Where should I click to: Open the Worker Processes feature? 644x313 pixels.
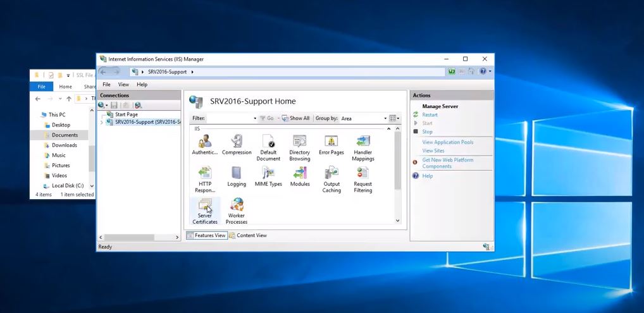tap(237, 211)
